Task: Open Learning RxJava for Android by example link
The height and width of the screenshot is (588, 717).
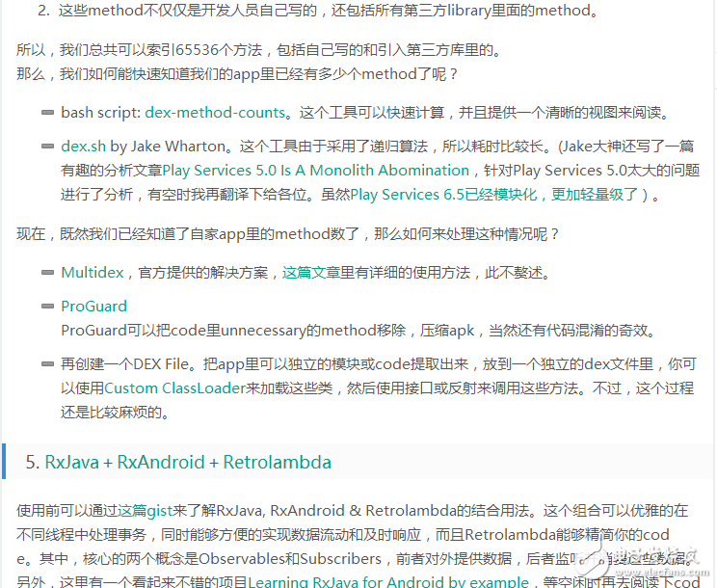Action: 388,582
